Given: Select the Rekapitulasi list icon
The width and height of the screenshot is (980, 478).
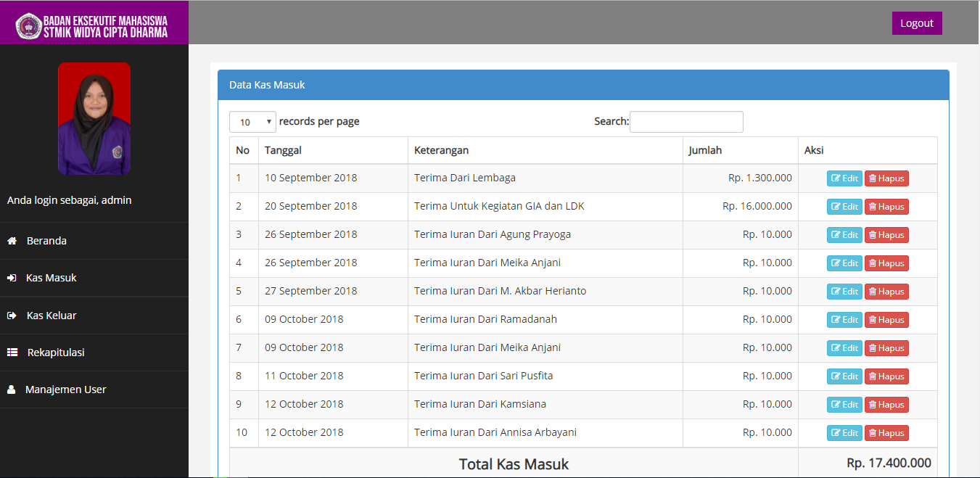Looking at the screenshot, I should point(12,353).
